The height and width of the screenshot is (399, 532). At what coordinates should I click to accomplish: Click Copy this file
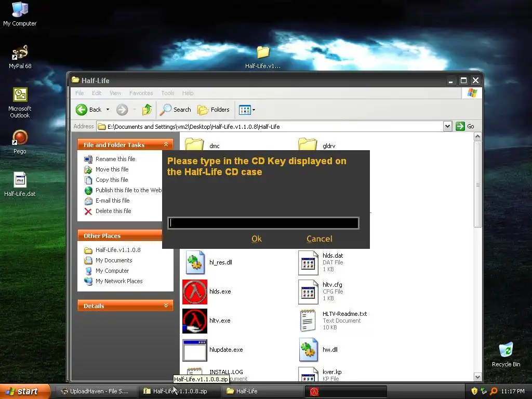click(106, 180)
